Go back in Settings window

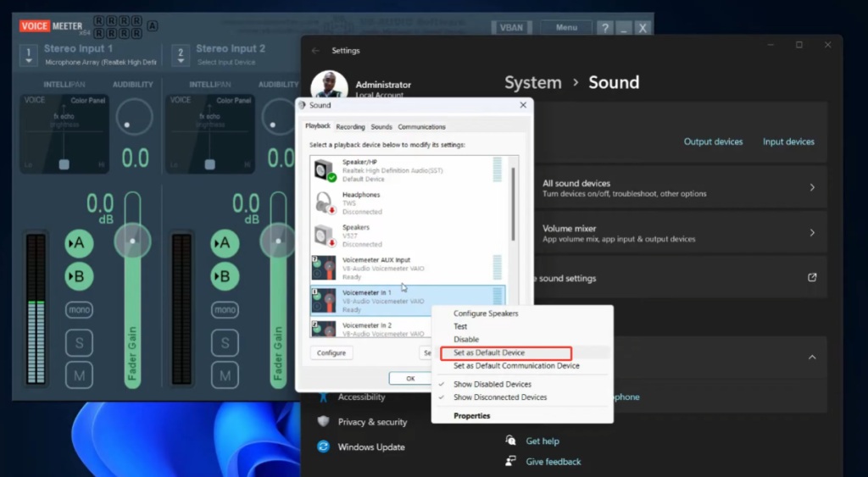point(315,50)
